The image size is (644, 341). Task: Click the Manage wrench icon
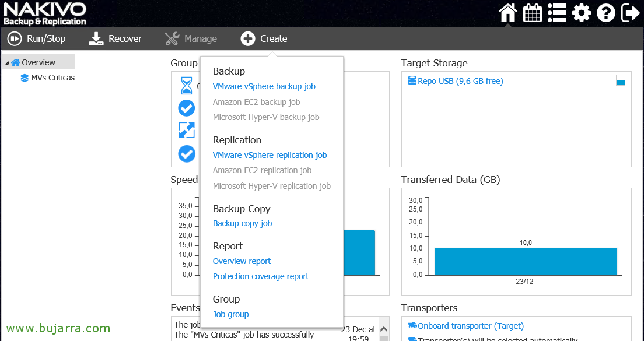172,38
